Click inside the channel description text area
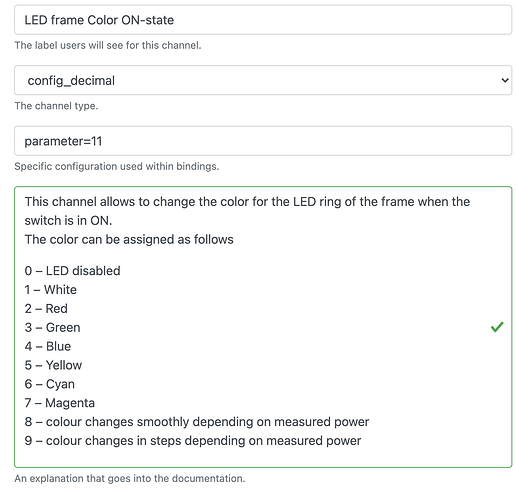Image resolution: width=516 pixels, height=500 pixels. point(263,327)
